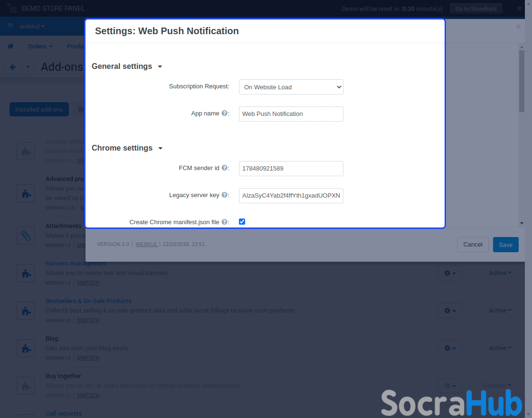Screen dimensions: 532x418
Task: Open the Call requests link
Action: click(64, 414)
